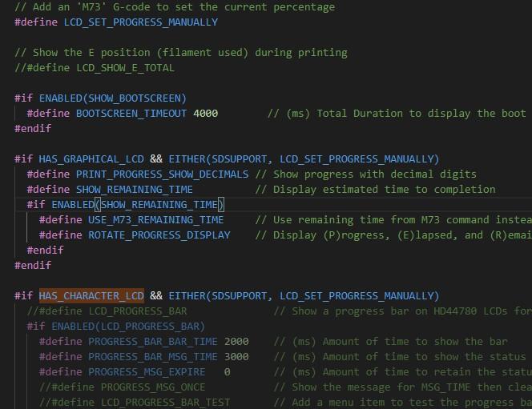Click SHOW_REMAINING_TIME on its #define line
Image resolution: width=532 pixels, height=409 pixels.
[x=134, y=190]
